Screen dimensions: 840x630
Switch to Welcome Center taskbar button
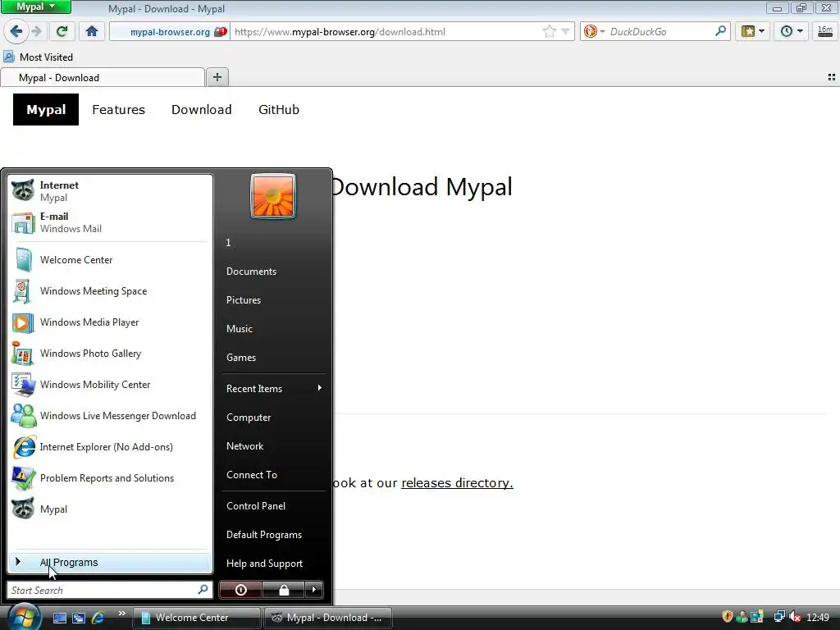(196, 618)
